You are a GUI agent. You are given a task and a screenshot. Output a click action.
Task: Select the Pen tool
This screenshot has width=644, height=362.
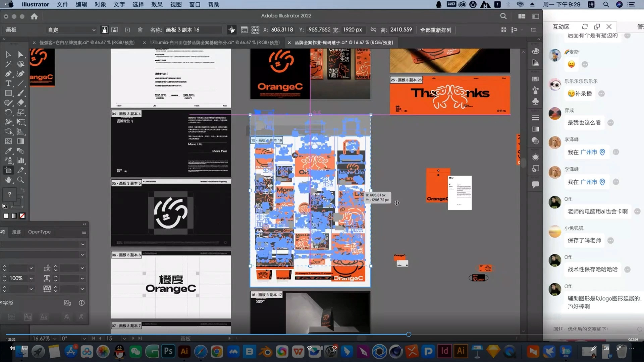[8, 74]
